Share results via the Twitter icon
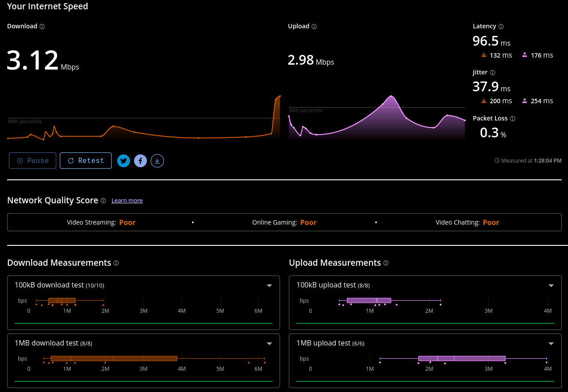 [124, 161]
